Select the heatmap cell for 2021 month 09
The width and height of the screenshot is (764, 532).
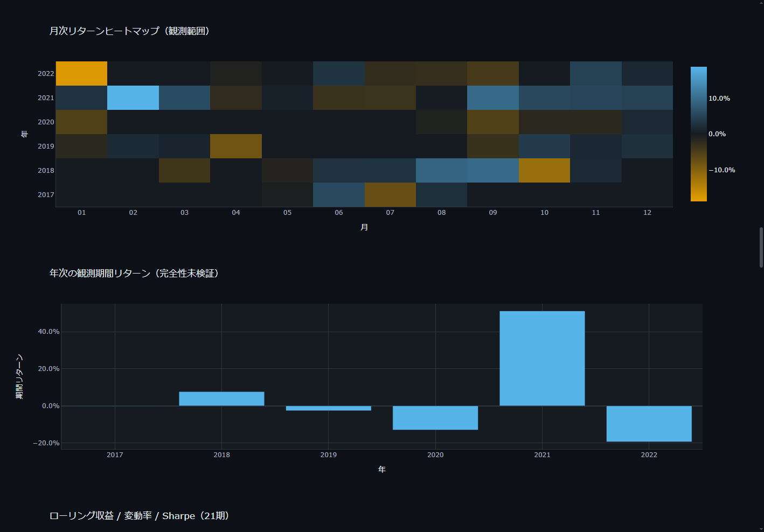493,97
